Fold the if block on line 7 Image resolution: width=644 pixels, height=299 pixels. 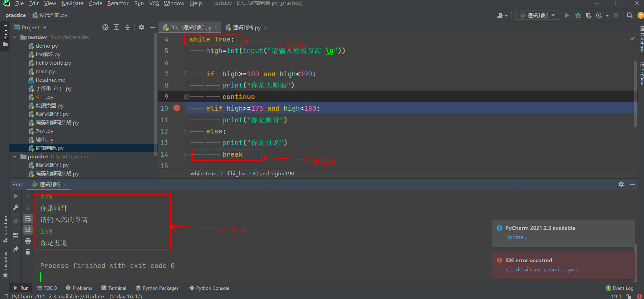point(187,74)
